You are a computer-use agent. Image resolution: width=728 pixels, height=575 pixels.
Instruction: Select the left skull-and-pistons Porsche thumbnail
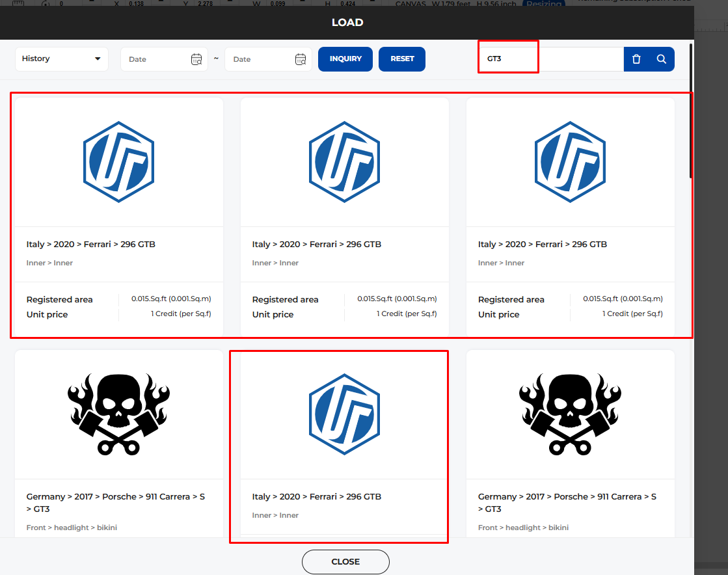coord(119,414)
